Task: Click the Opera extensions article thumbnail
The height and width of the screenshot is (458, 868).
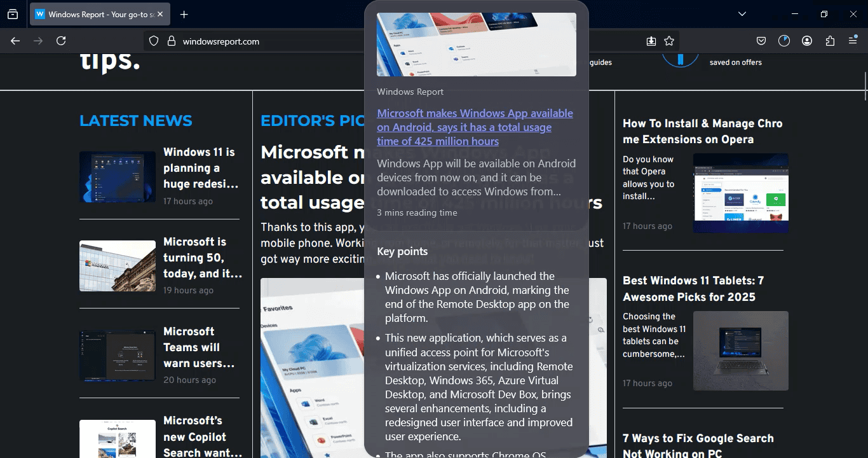Action: click(x=741, y=193)
